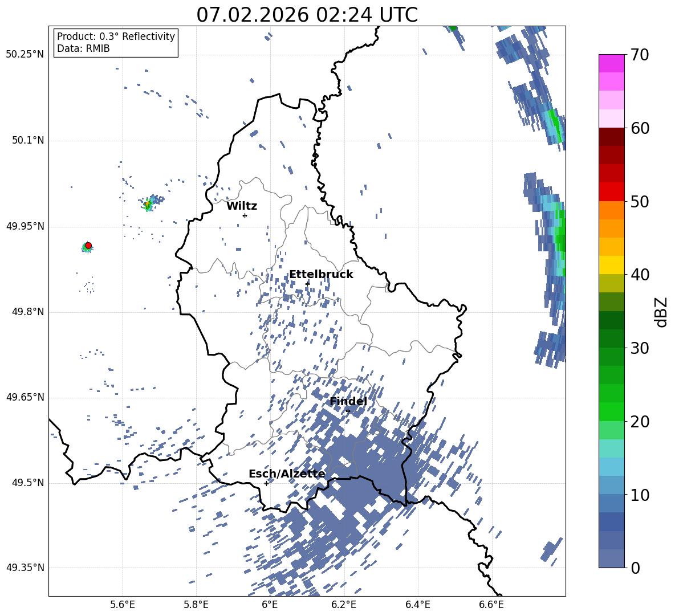Select the Findel city label

click(x=348, y=401)
